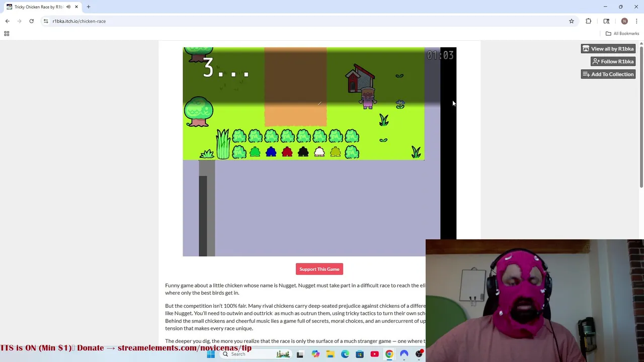Click the 01:03 game timer
This screenshot has width=644, height=362.
[x=440, y=55]
